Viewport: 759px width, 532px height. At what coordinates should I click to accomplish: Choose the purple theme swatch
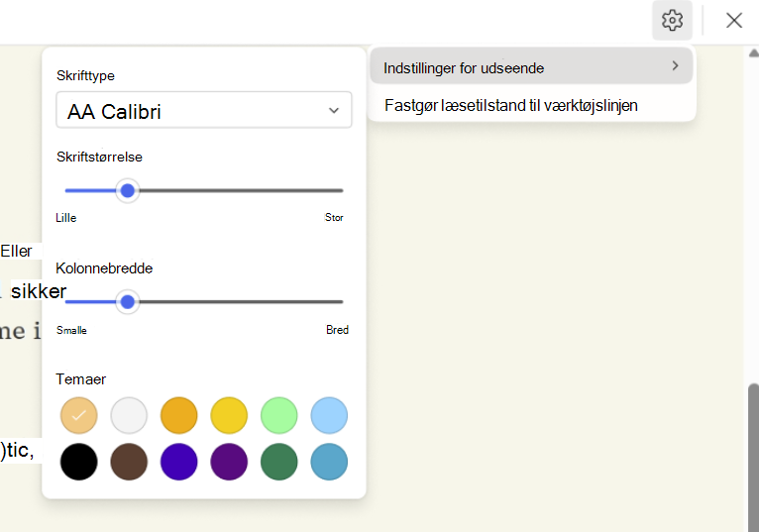[x=229, y=462]
